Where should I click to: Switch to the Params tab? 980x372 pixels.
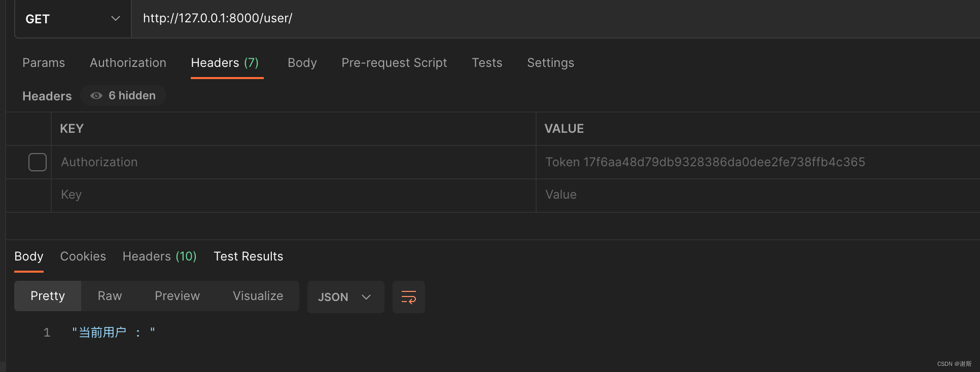[44, 63]
